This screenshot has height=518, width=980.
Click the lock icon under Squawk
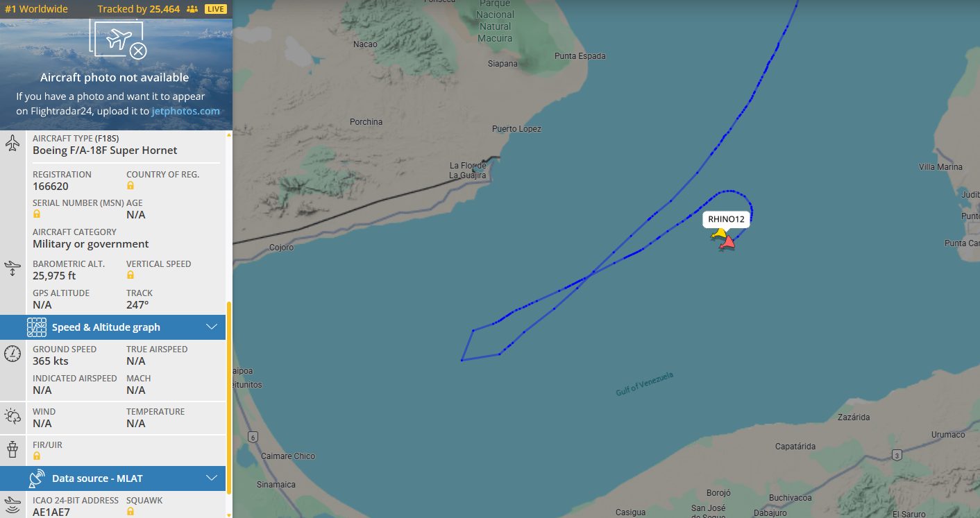pos(130,512)
